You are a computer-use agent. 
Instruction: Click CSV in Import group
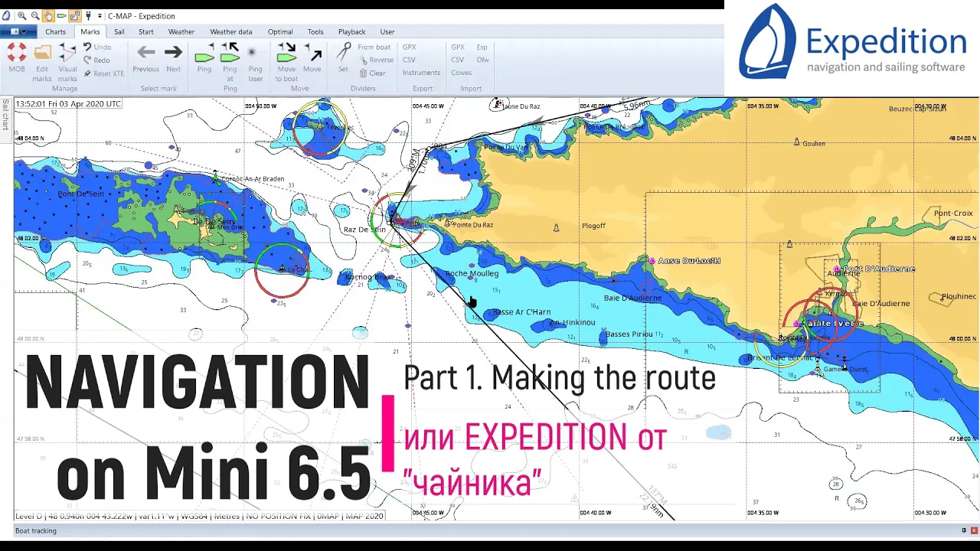tap(457, 60)
